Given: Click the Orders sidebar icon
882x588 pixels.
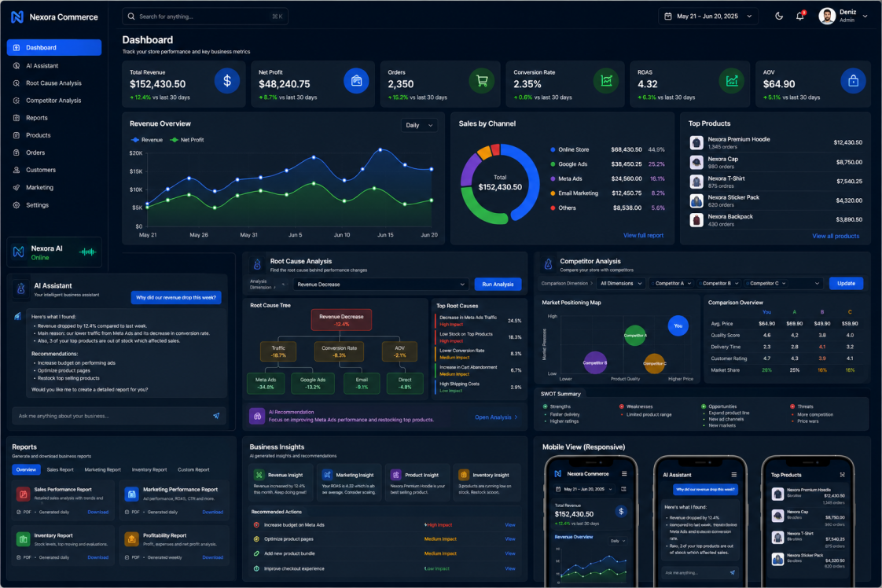Looking at the screenshot, I should tap(17, 153).
